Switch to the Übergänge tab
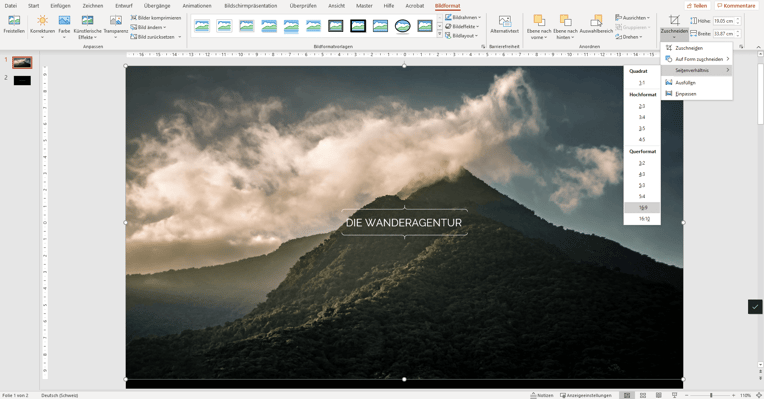Screen dimensions: 764x399 click(x=157, y=6)
